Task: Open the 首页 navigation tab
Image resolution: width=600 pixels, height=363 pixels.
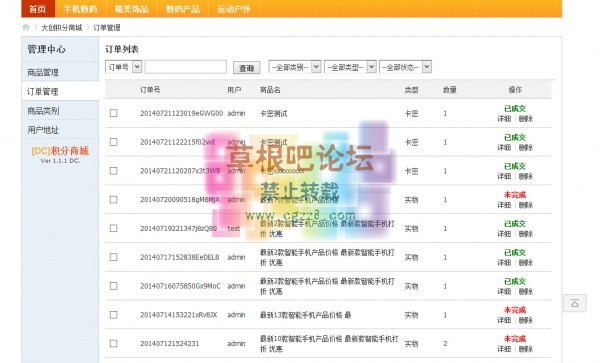Action: tap(38, 9)
